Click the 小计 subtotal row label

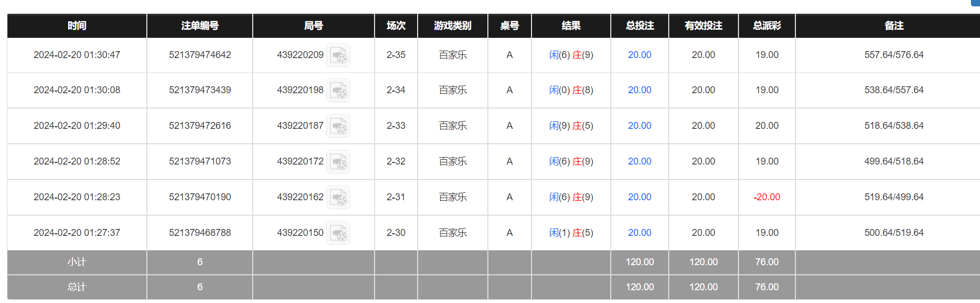tap(77, 262)
